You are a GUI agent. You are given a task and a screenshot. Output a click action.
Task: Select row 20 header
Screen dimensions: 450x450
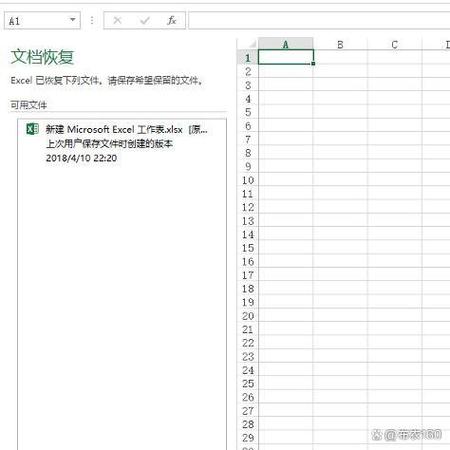[x=248, y=316]
